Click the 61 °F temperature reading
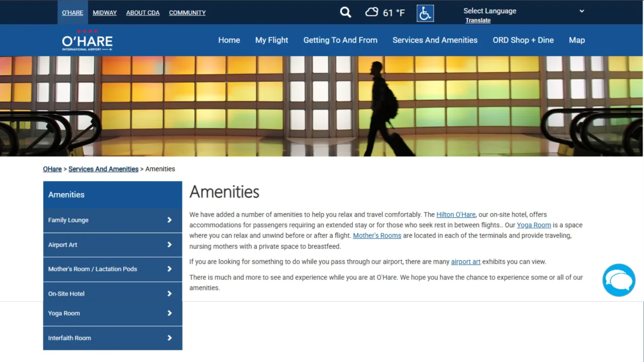The width and height of the screenshot is (644, 362). 394,13
